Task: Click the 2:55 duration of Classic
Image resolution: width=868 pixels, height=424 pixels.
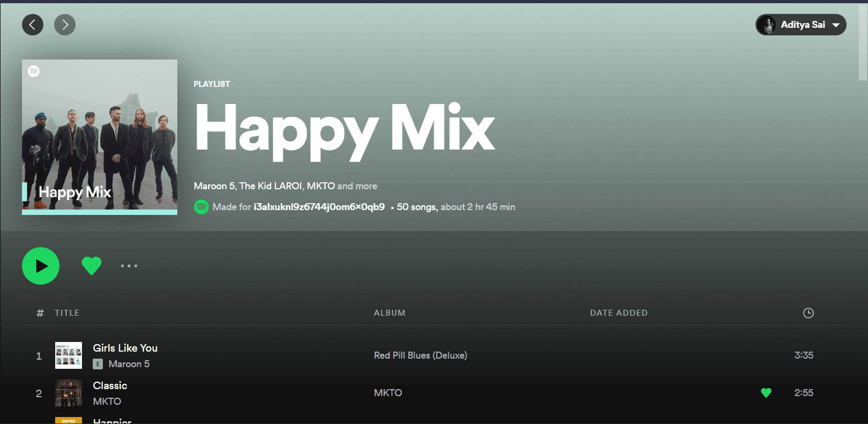Action: (x=804, y=393)
